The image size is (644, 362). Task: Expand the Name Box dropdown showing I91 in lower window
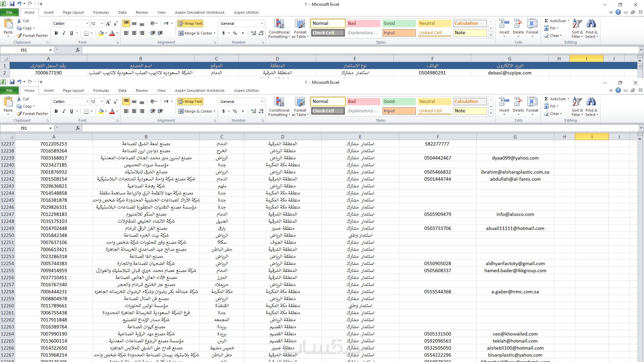click(51, 128)
